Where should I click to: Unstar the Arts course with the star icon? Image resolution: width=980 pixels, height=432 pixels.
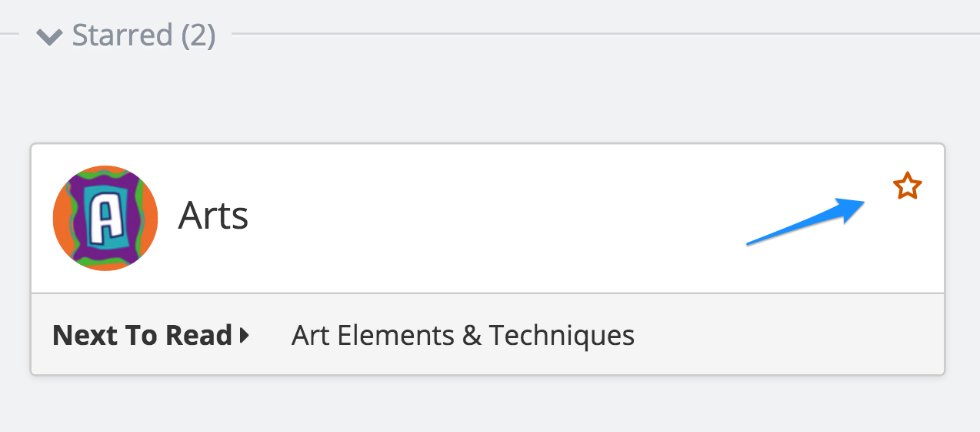click(907, 186)
